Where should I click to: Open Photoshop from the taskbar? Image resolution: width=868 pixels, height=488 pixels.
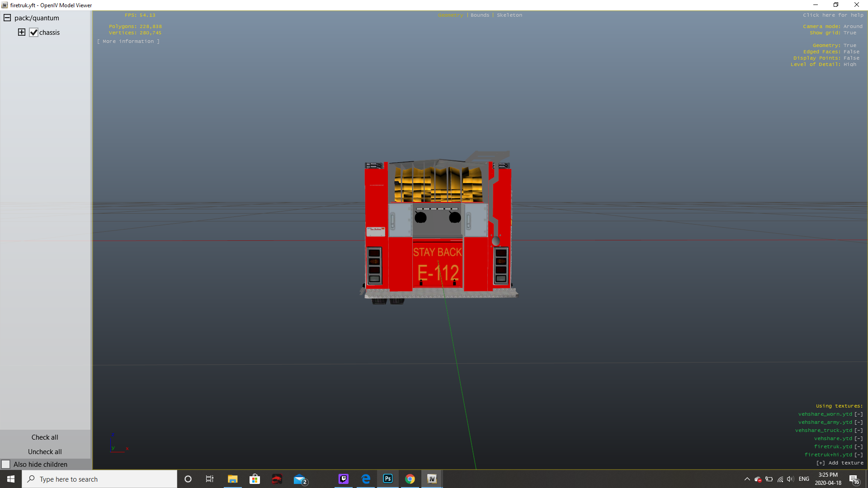(x=388, y=479)
